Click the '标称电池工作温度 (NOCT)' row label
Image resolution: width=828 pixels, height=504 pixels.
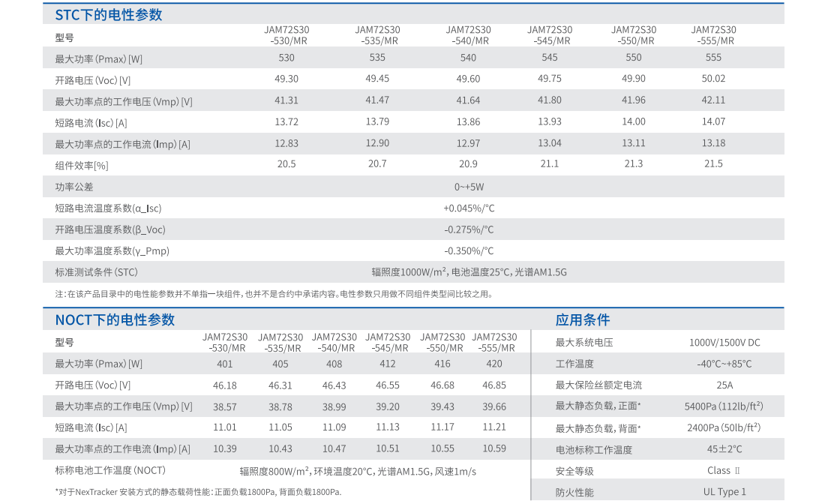(110, 471)
